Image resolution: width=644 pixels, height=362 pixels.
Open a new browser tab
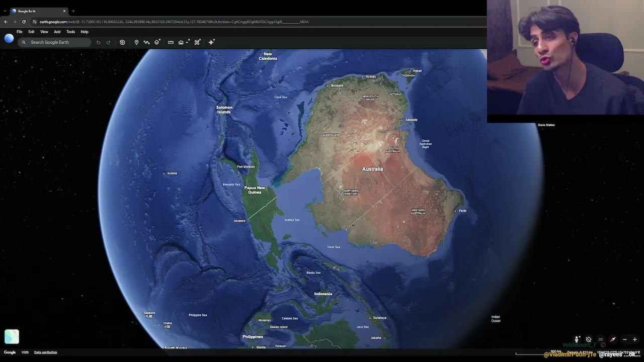pos(73,11)
